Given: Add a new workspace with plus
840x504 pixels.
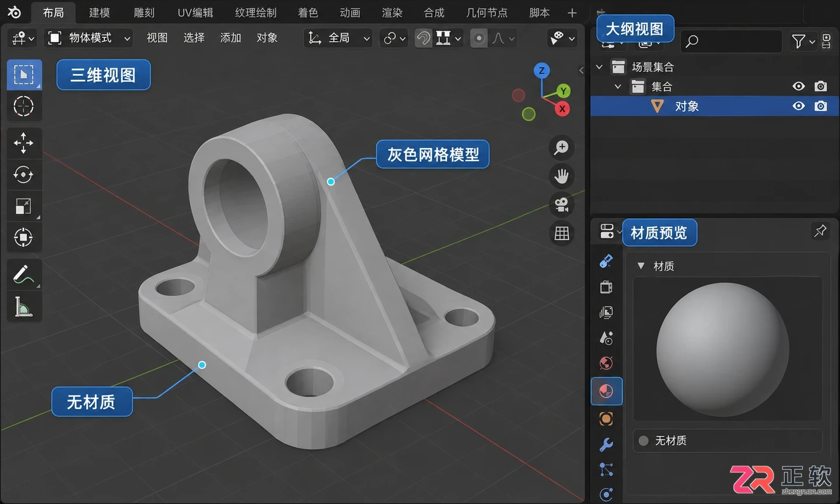Looking at the screenshot, I should click(572, 12).
